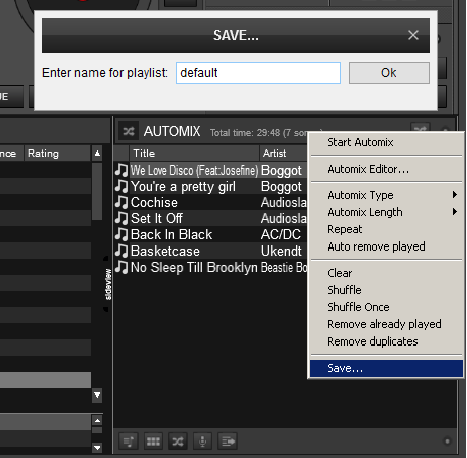Click the playlist name input field
The image size is (467, 458).
click(258, 73)
